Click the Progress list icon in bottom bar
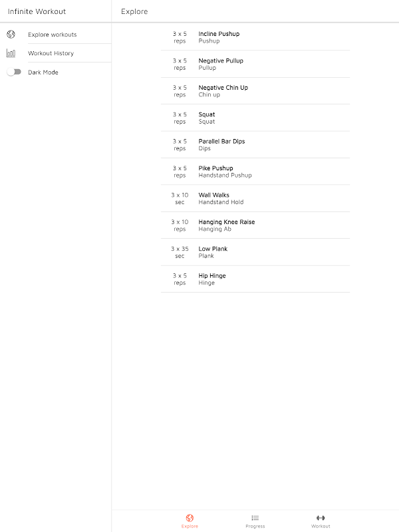This screenshot has height=532, width=399. (x=255, y=517)
